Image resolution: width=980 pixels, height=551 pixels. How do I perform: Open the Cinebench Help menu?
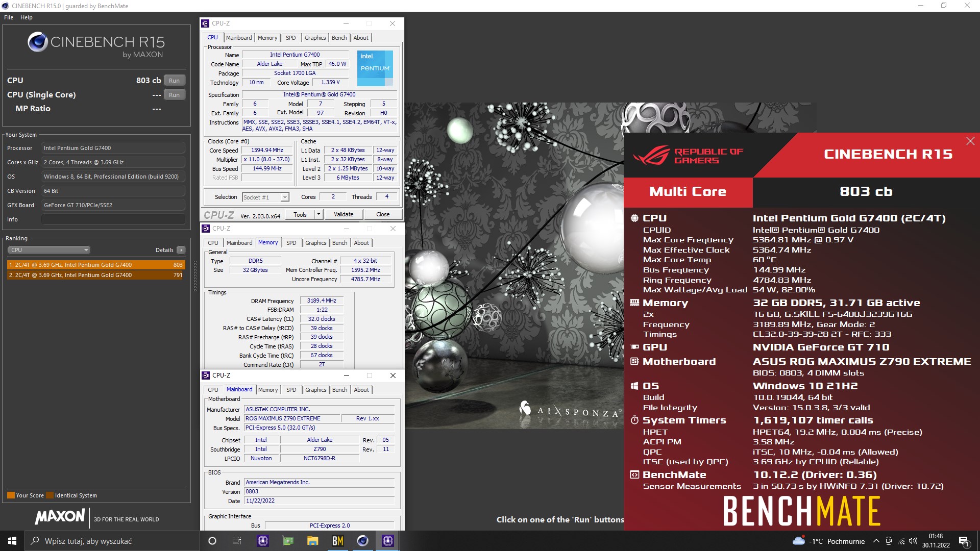point(27,17)
